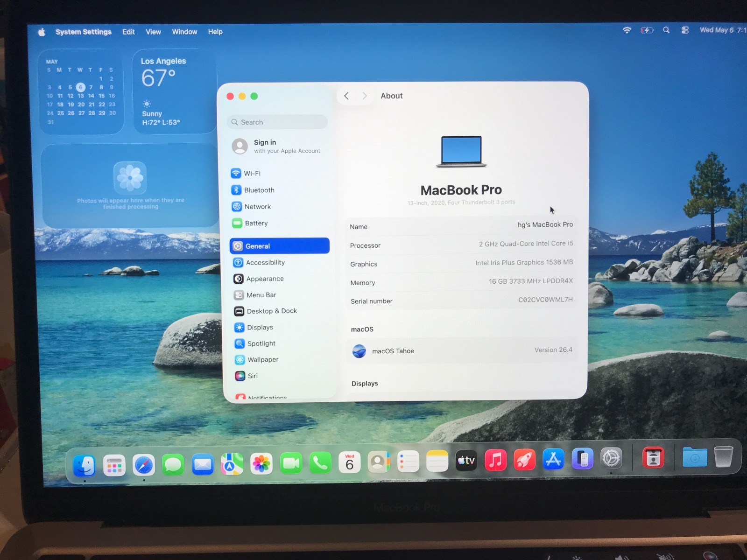747x560 pixels.
Task: Open Photos from the Dock
Action: (x=261, y=463)
